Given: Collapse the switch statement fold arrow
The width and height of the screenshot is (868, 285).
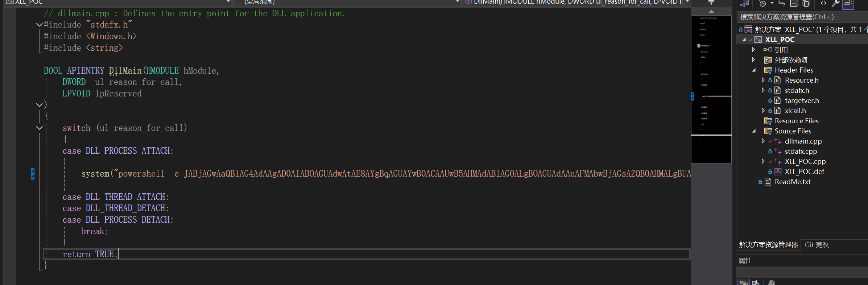Looking at the screenshot, I should coord(40,128).
